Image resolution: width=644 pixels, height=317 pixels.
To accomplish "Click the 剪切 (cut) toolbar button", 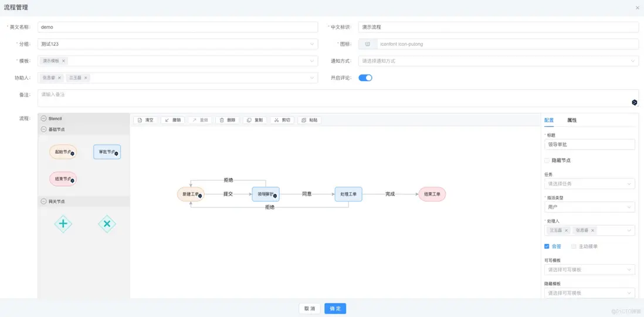I will click(x=282, y=120).
